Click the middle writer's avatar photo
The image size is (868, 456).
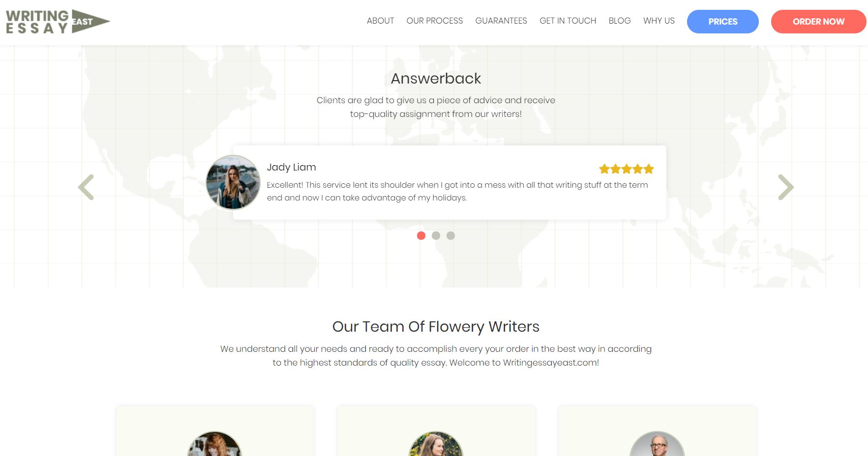coord(436,444)
